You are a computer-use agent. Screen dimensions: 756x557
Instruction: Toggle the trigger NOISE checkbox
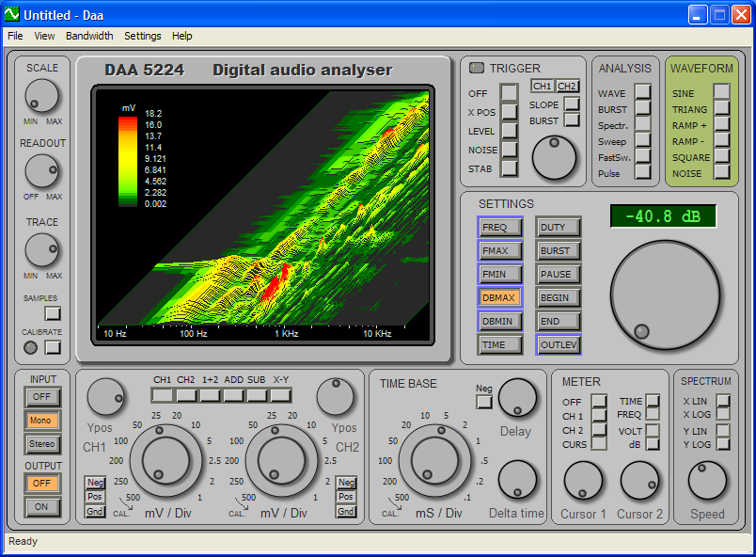pyautogui.click(x=509, y=150)
